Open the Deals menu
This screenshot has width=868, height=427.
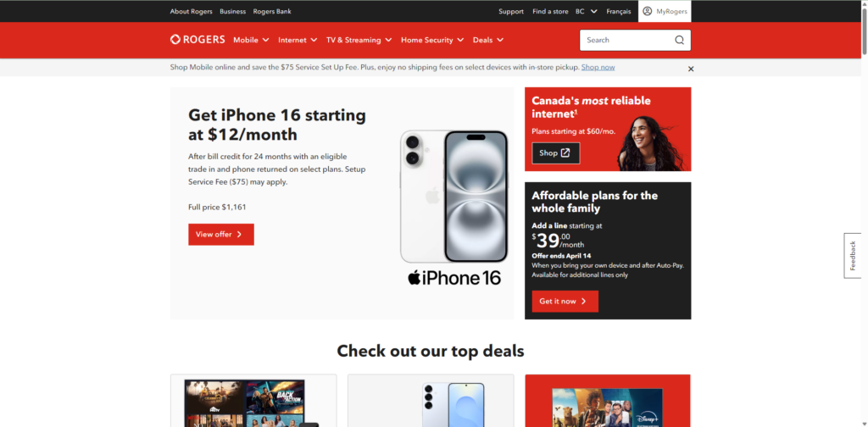click(x=488, y=40)
